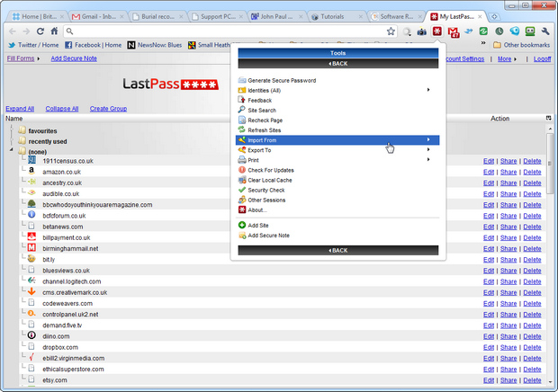Switch to the Gmail Inbox tab
The width and height of the screenshot is (558, 392).
(x=98, y=16)
